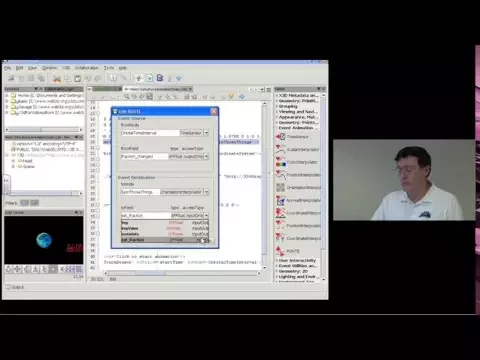Select the OrientationInterpolator palette icon
Image resolution: width=480 pixels, height=360 pixels.
[x=281, y=187]
